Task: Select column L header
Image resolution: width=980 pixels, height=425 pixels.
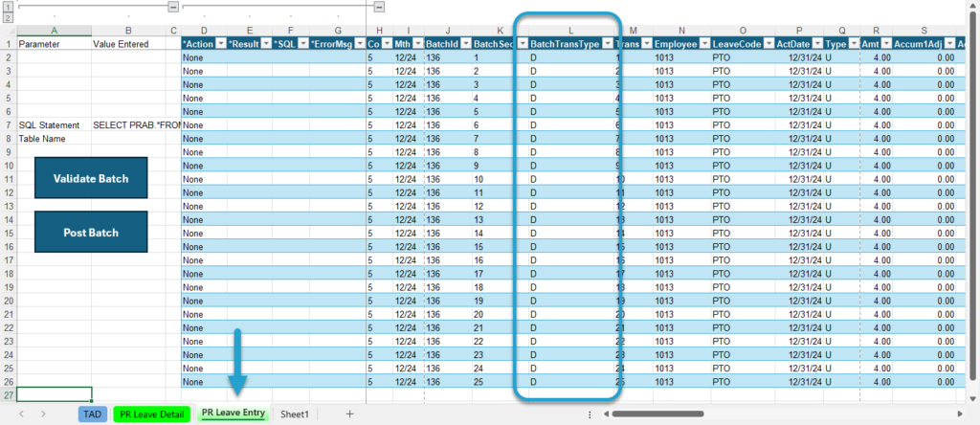Action: 570,30
